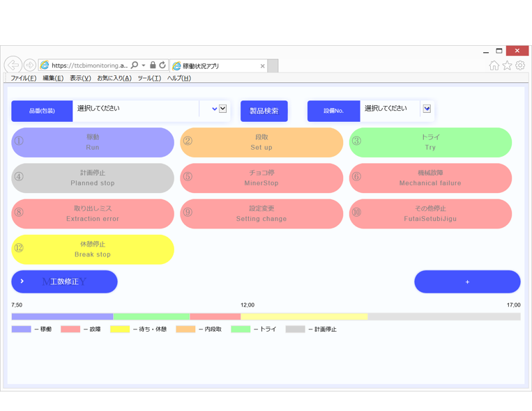
Task: Click the 製品検索 button
Action: (264, 111)
